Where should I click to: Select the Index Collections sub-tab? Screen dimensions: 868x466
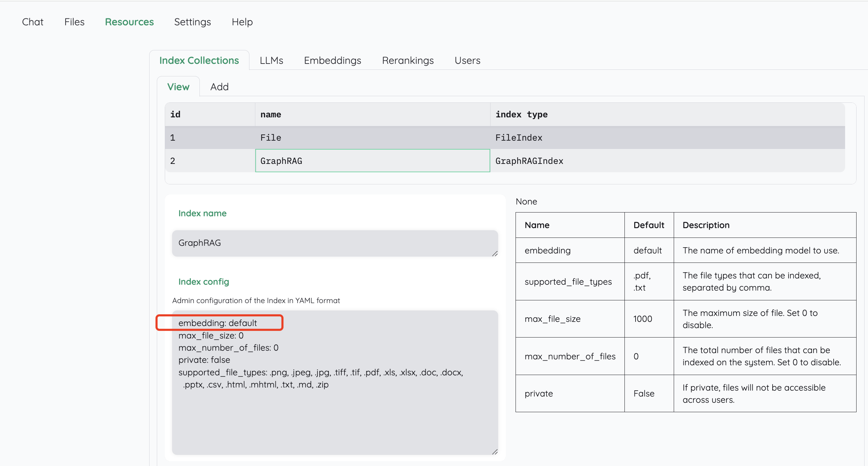click(x=199, y=60)
